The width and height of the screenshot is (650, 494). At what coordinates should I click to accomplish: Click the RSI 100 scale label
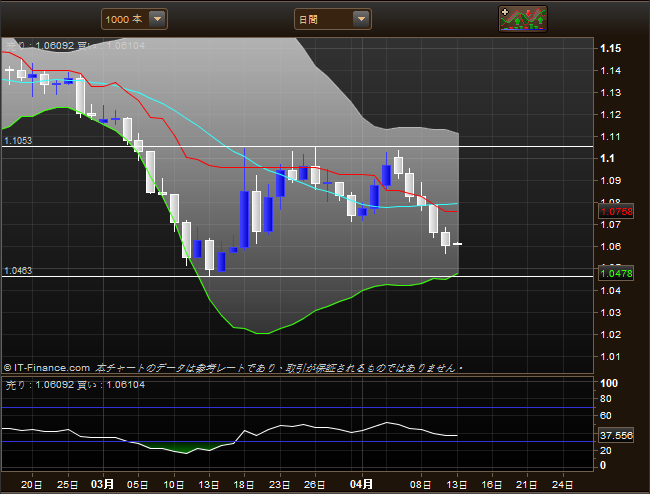pyautogui.click(x=609, y=383)
